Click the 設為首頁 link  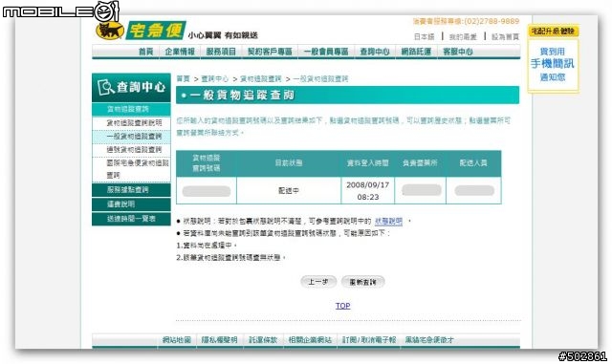pyautogui.click(x=505, y=36)
